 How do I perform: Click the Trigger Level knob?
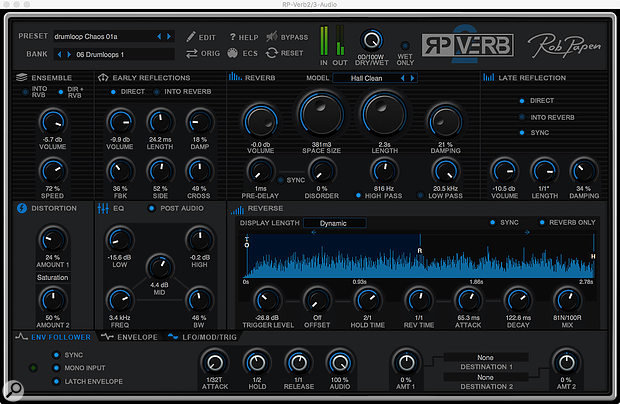267,300
